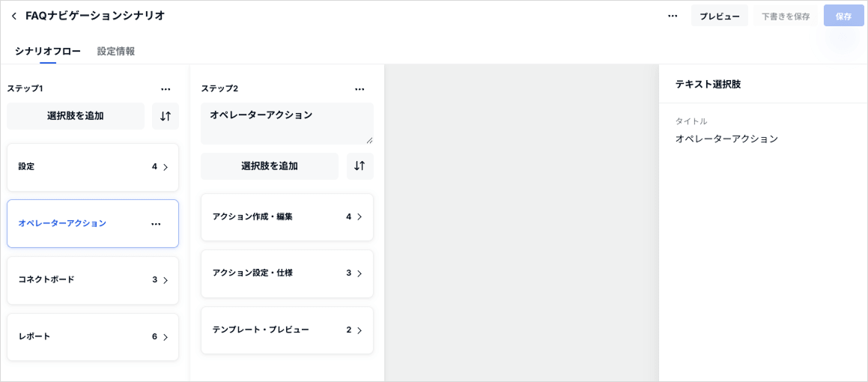Screen dimensions: 868x382
Task: Click the 保存 button
Action: click(843, 16)
